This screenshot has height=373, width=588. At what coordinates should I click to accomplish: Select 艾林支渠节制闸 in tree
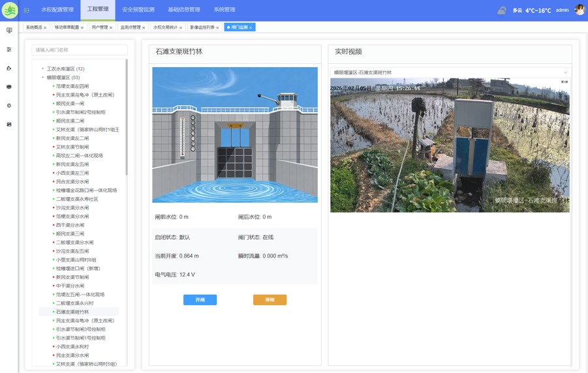click(x=72, y=147)
